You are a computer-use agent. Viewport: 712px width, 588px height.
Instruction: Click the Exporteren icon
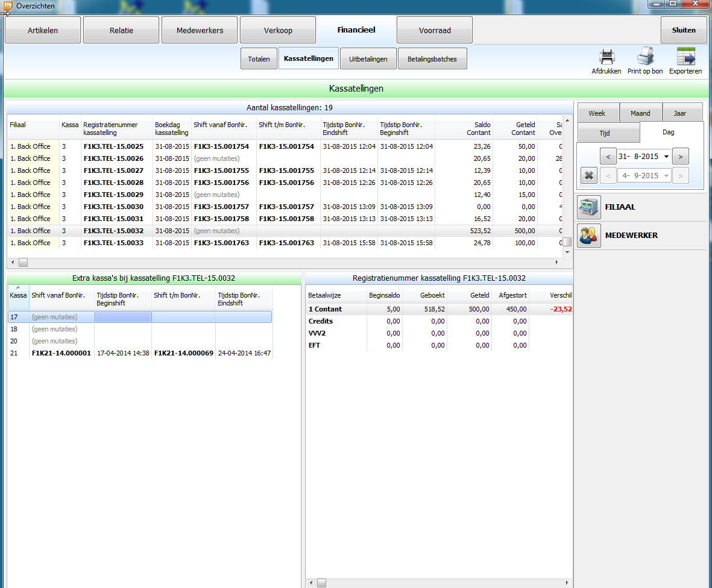685,57
